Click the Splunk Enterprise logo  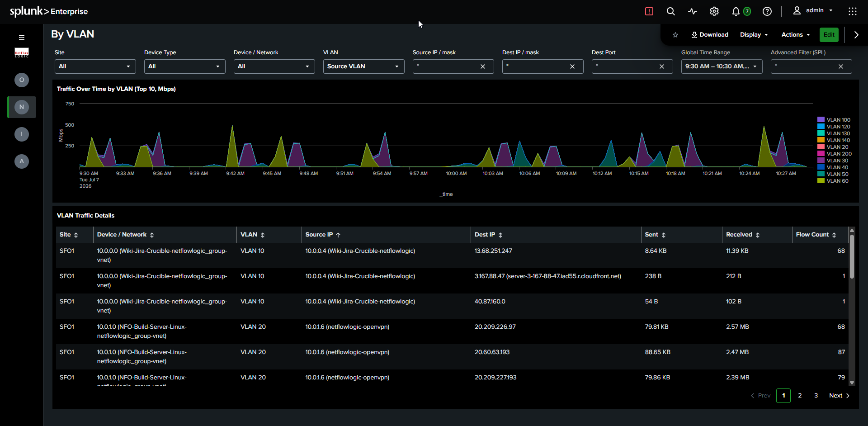point(49,11)
